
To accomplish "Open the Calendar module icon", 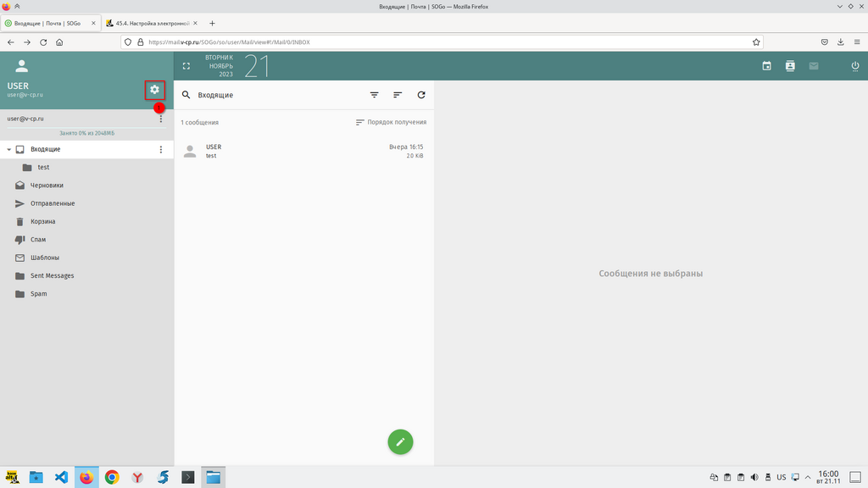I will coord(766,66).
